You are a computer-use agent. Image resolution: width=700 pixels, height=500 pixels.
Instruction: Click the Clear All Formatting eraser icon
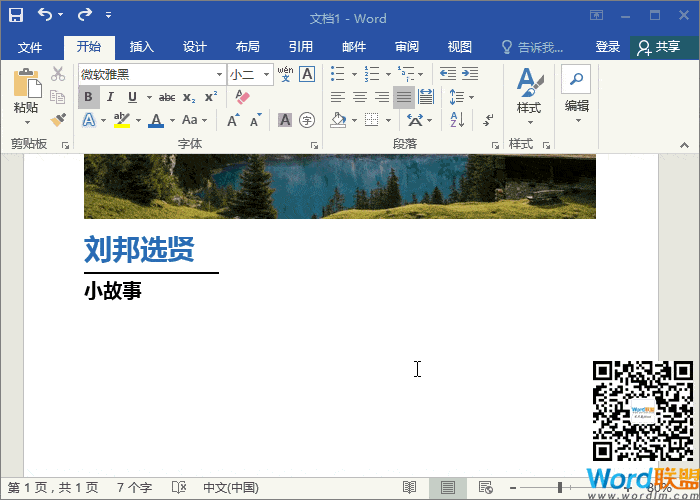241,97
